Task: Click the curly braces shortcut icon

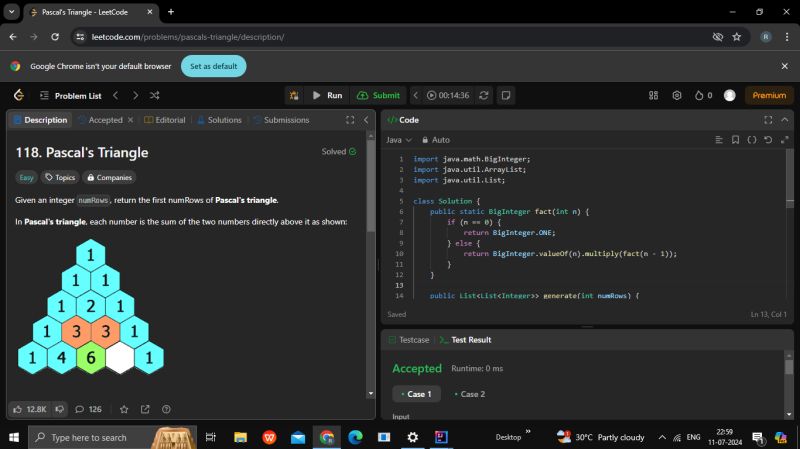Action: point(752,140)
